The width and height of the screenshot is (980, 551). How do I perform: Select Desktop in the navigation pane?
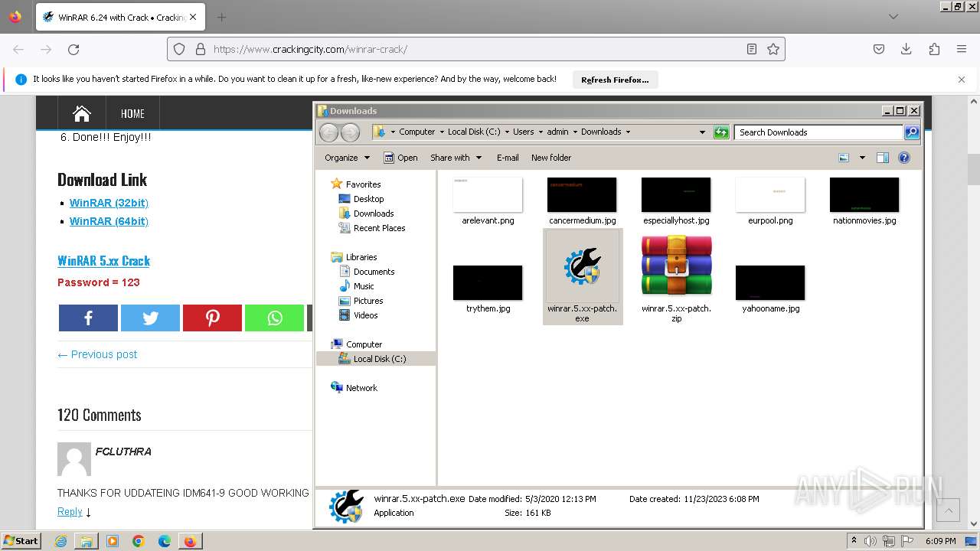(368, 199)
